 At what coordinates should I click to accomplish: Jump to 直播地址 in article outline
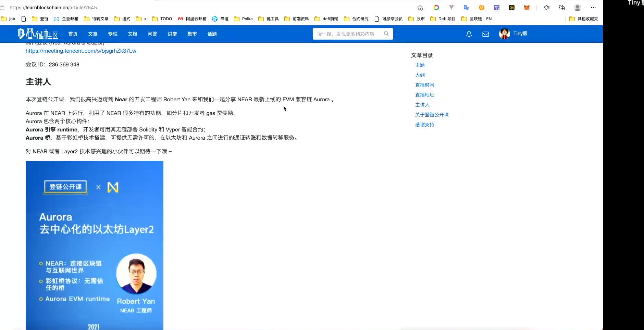(x=425, y=95)
